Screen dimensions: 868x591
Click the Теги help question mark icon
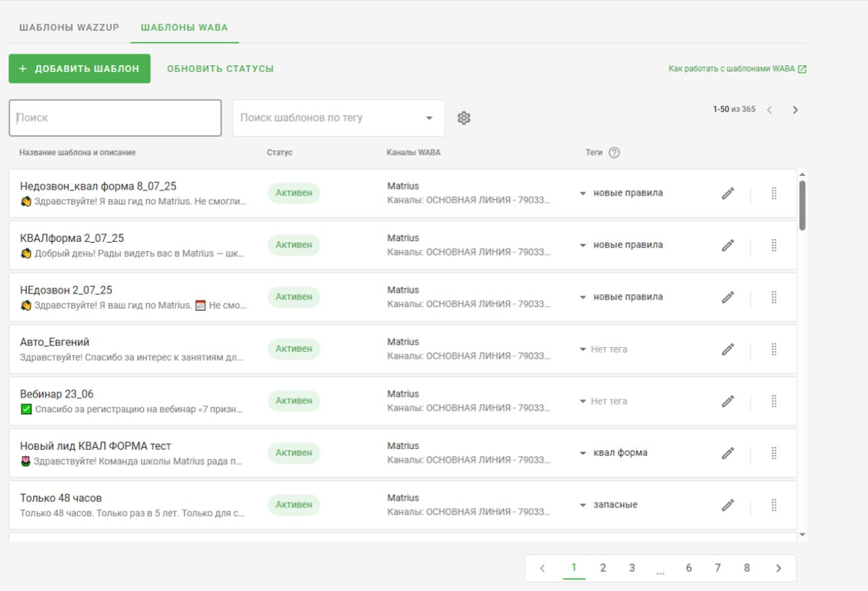pyautogui.click(x=614, y=153)
